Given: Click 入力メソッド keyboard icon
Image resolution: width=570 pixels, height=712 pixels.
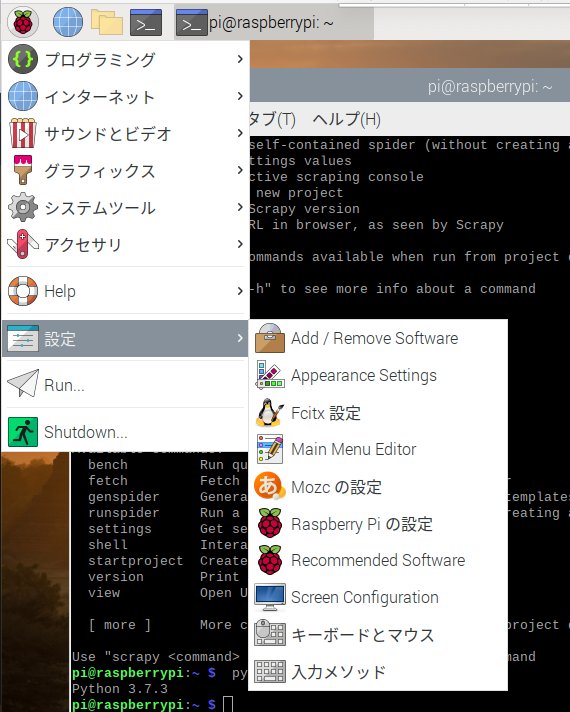Looking at the screenshot, I should coord(270,671).
